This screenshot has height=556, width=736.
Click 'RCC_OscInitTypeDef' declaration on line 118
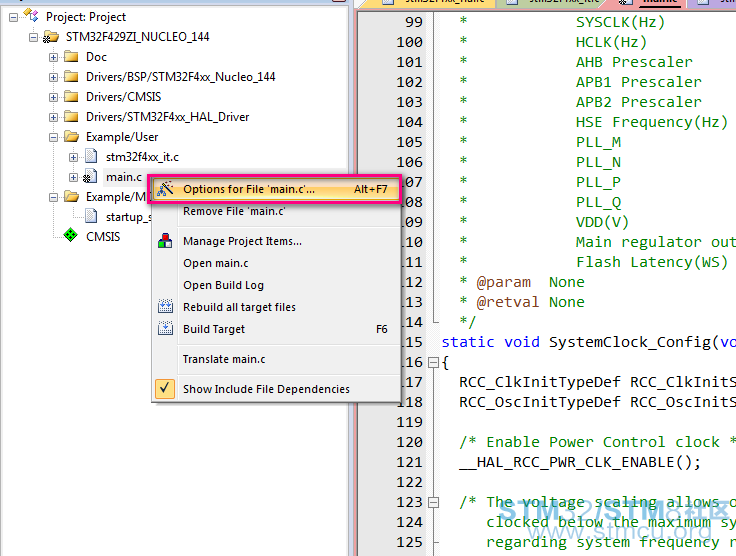click(540, 402)
